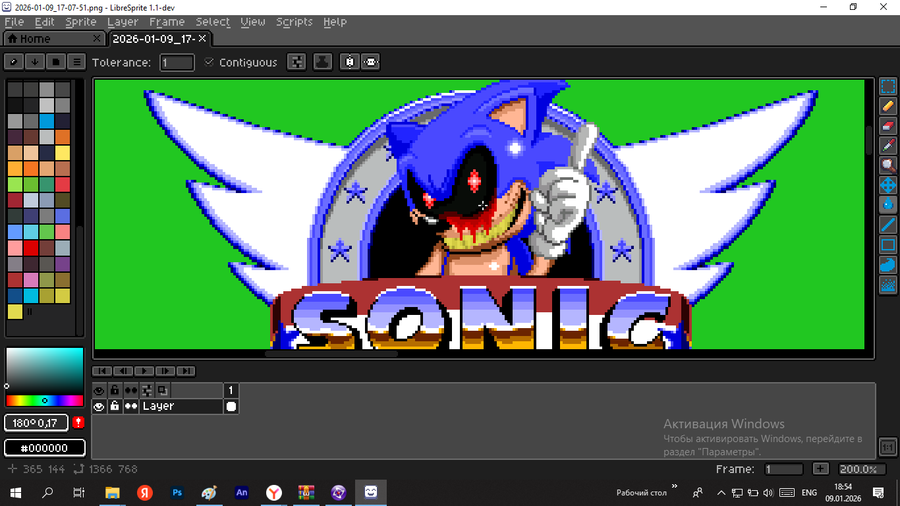This screenshot has height=506, width=900.
Task: Go to first frame
Action: pos(102,371)
